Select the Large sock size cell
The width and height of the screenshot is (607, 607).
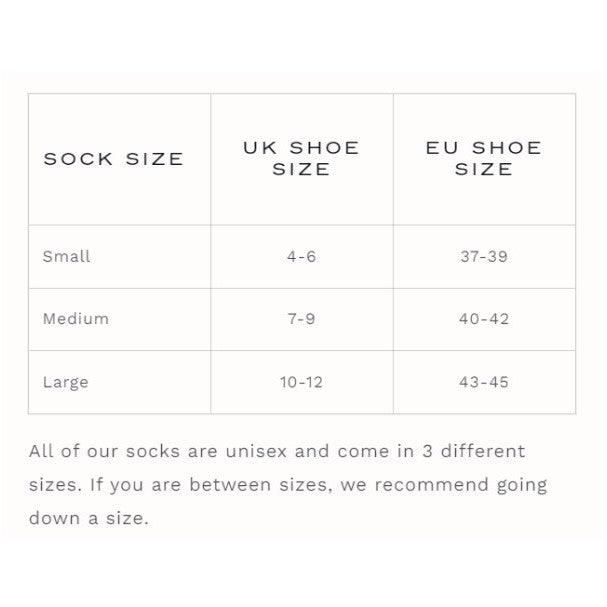[x=66, y=382]
